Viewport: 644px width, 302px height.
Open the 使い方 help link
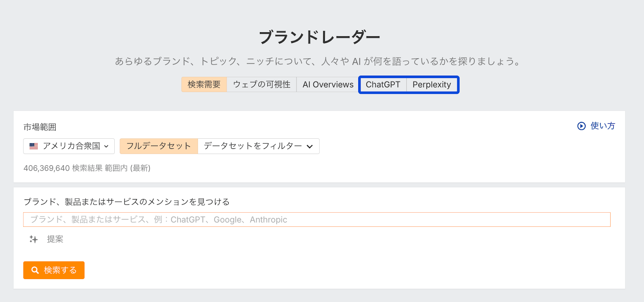(603, 126)
